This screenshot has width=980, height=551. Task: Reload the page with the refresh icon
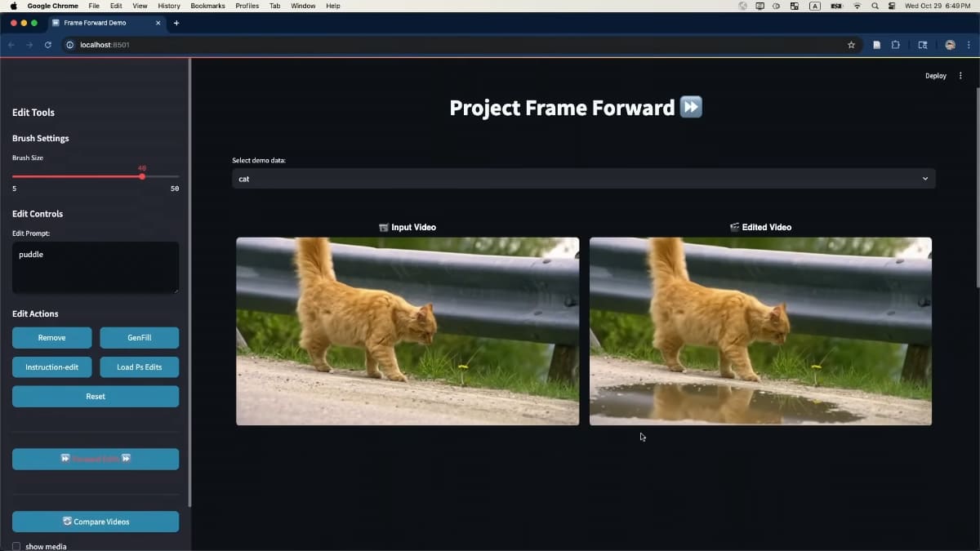(x=47, y=45)
